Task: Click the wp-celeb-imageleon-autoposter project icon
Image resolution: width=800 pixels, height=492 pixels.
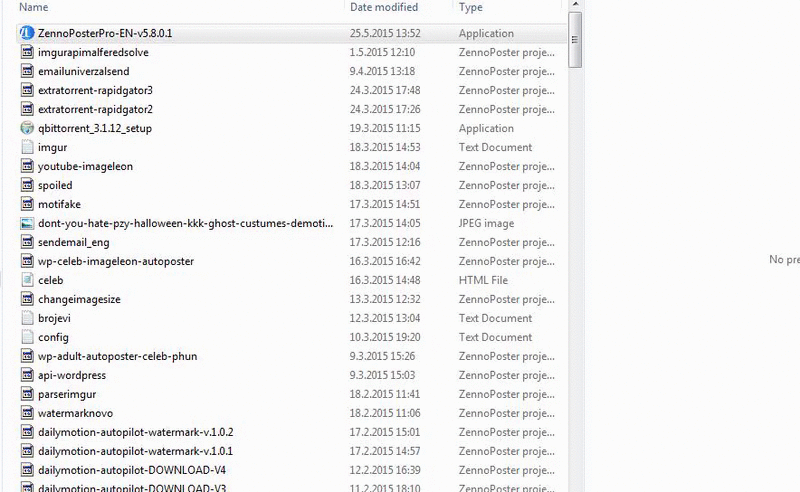Action: [x=27, y=261]
